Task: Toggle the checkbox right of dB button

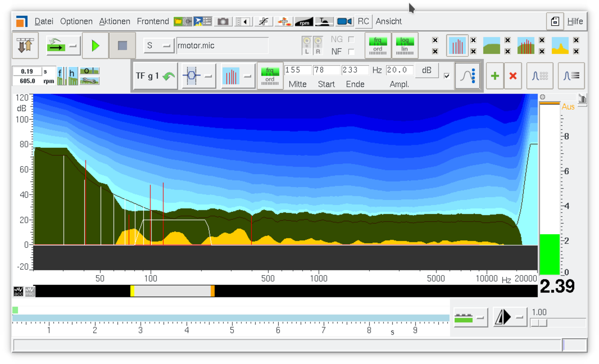Action: point(447,76)
